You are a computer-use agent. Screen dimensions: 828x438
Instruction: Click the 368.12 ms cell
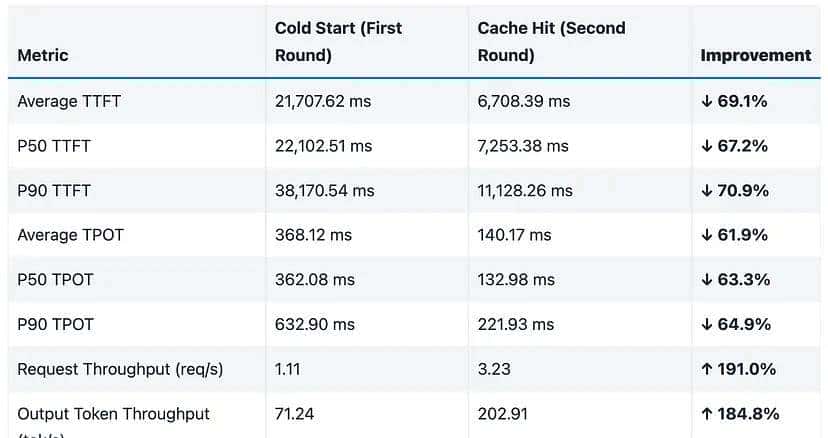[x=313, y=235]
